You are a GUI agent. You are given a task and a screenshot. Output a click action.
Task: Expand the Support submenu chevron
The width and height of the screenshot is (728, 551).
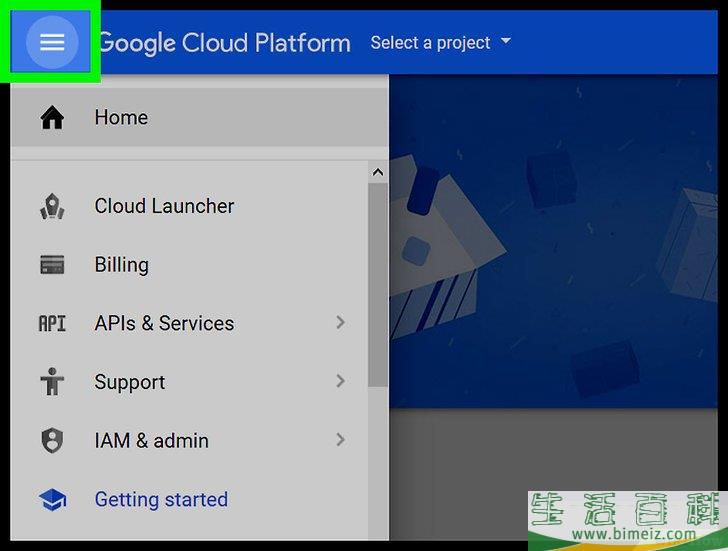pyautogui.click(x=340, y=381)
